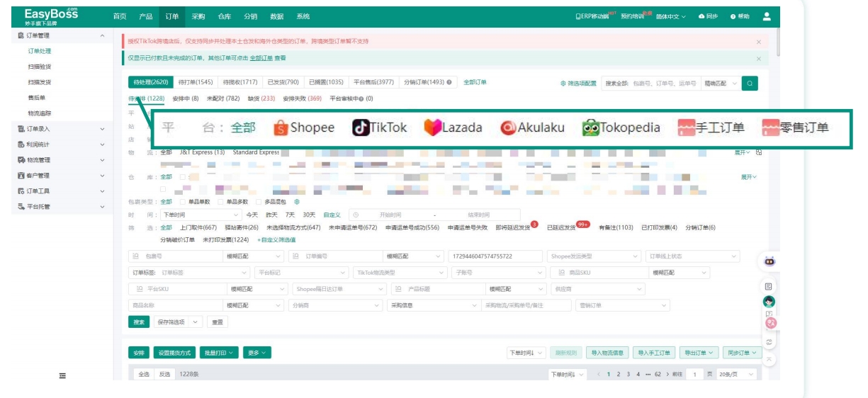The image size is (868, 398).
Task: Click question mark icon beside 平台审核中
Action: click(361, 99)
